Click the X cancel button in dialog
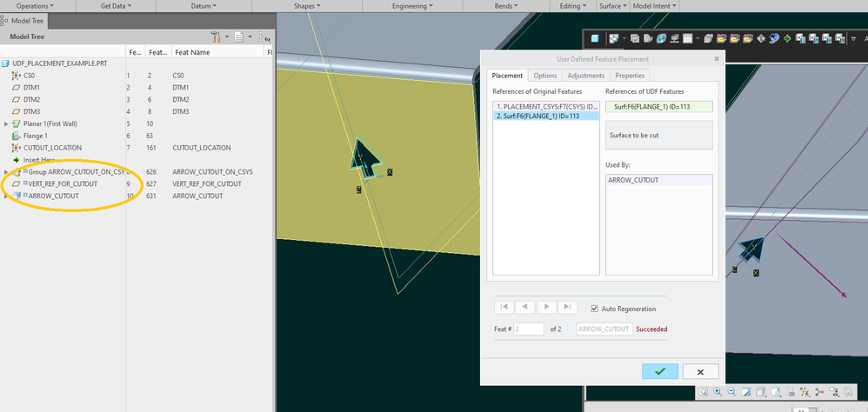This screenshot has width=868, height=412. [x=700, y=371]
